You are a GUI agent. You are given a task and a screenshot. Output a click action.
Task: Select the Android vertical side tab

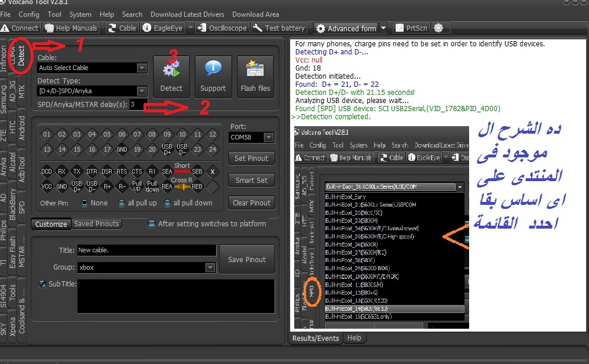pos(21,127)
